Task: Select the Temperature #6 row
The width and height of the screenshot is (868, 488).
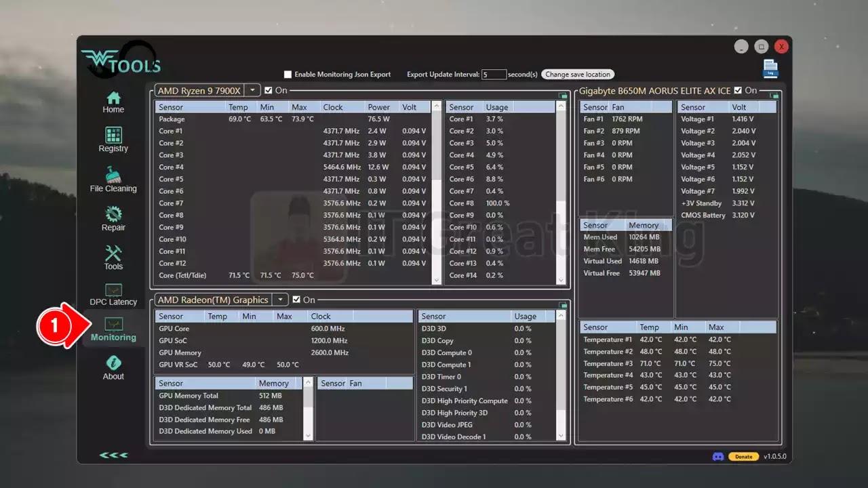Action: (x=678, y=400)
